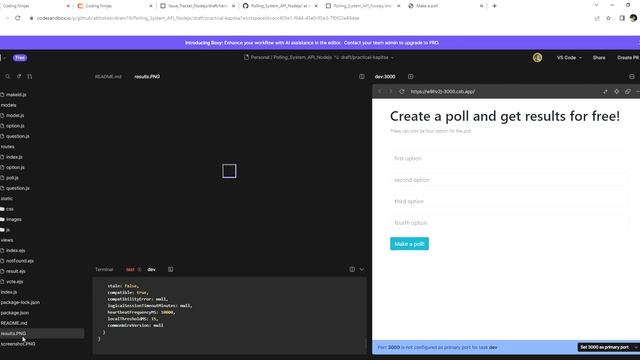640x360 pixels.
Task: Click the Chrome tab search chevron
Action: (596, 5)
